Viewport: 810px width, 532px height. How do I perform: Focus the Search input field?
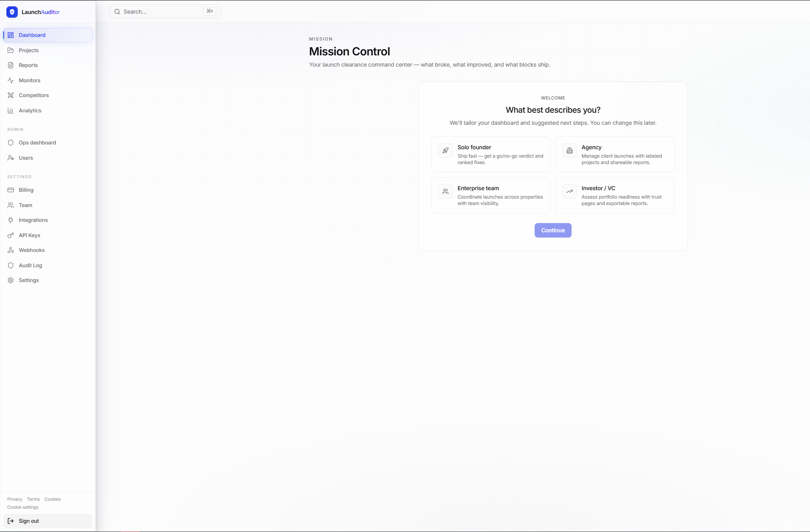click(165, 12)
